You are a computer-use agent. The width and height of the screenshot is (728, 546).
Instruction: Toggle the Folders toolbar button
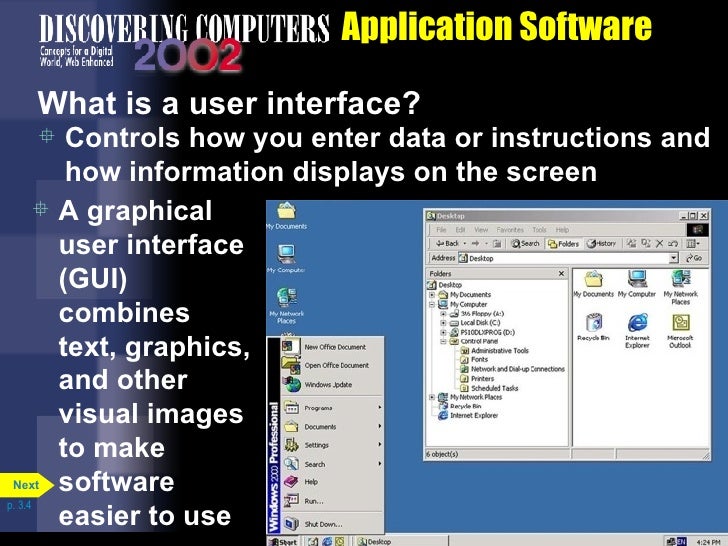563,243
